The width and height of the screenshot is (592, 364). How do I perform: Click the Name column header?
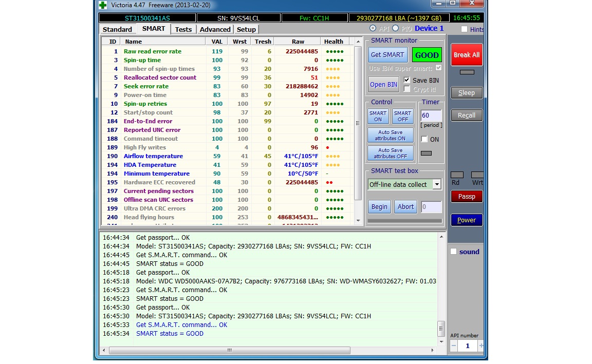pos(163,42)
